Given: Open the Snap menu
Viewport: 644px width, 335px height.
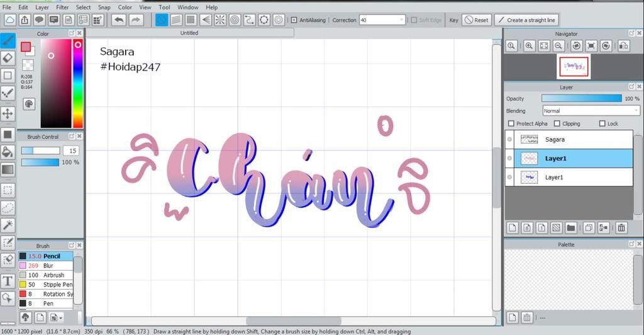Looking at the screenshot, I should [104, 7].
